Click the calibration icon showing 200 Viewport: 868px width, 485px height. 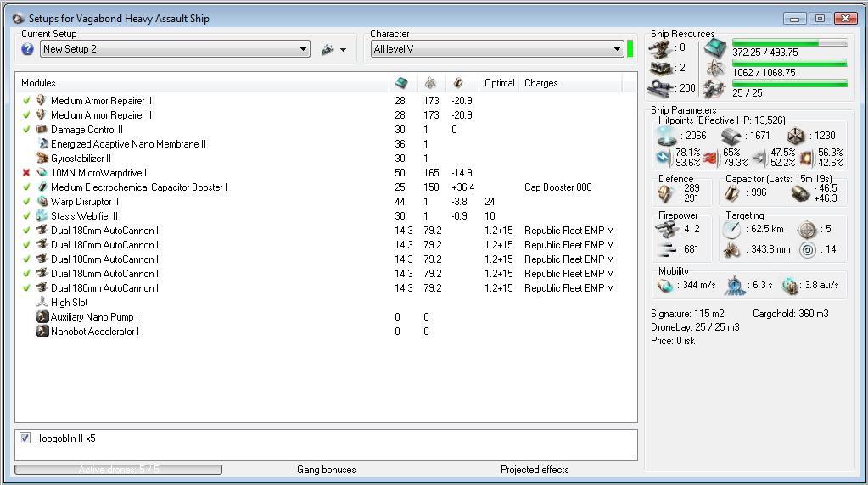pyautogui.click(x=660, y=88)
